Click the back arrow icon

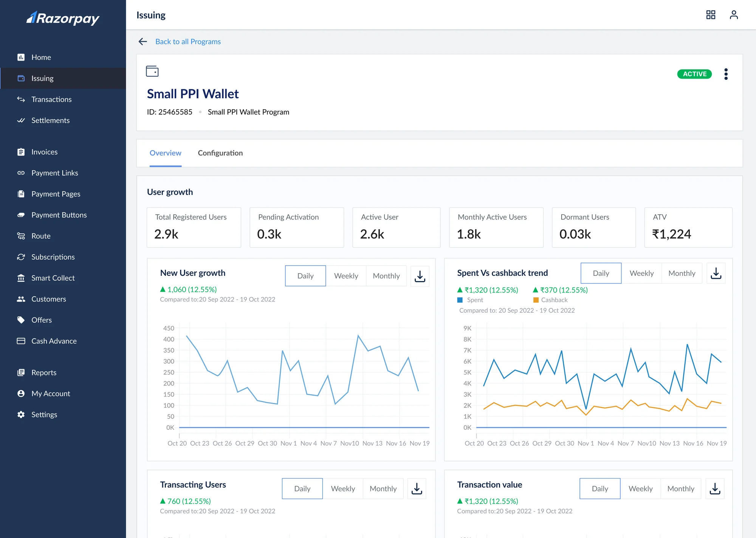click(143, 42)
